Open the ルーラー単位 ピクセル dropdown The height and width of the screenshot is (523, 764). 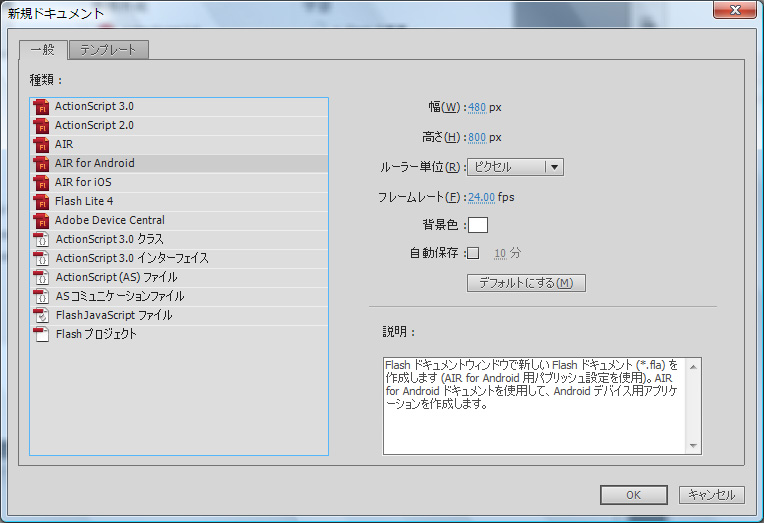point(515,167)
